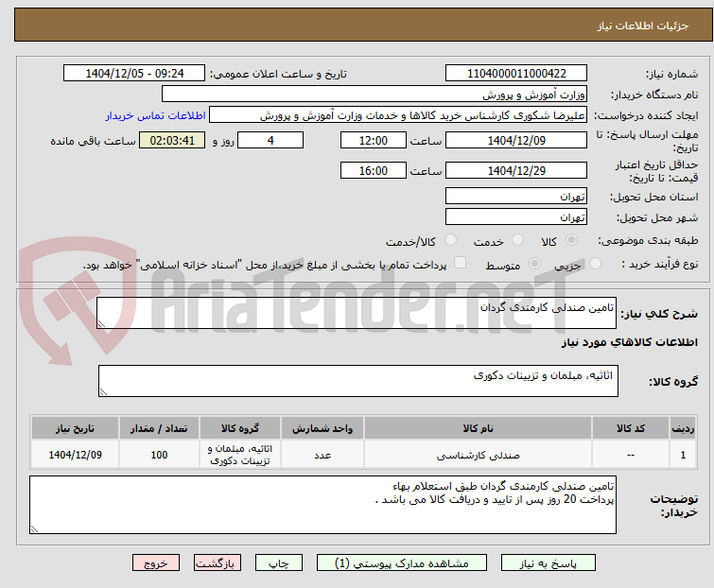Click the remaining time 02:03:41 field

tap(172, 140)
